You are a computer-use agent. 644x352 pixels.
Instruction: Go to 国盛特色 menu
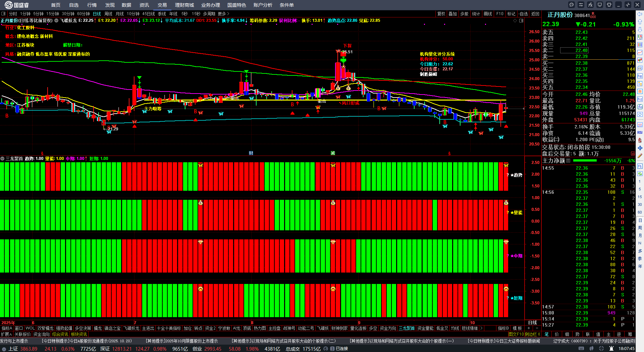tap(237, 5)
